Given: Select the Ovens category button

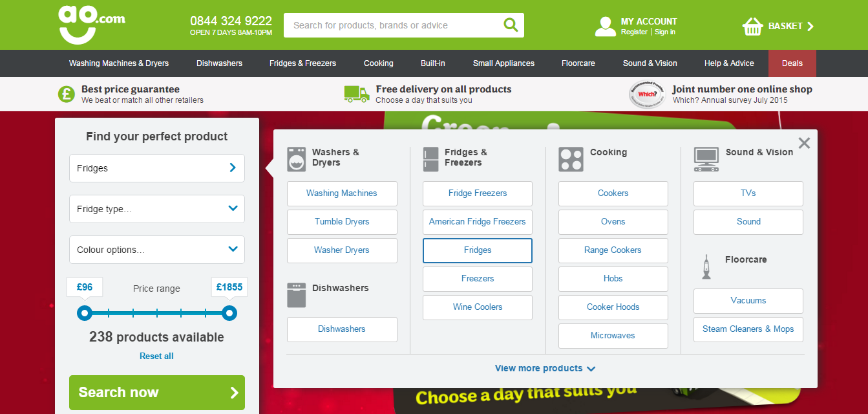Looking at the screenshot, I should click(x=613, y=222).
